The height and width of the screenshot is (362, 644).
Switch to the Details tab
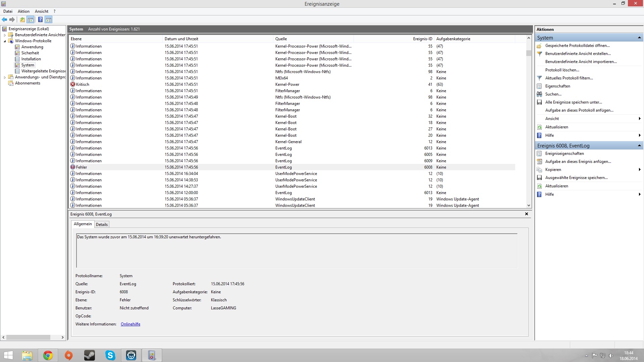click(x=102, y=225)
